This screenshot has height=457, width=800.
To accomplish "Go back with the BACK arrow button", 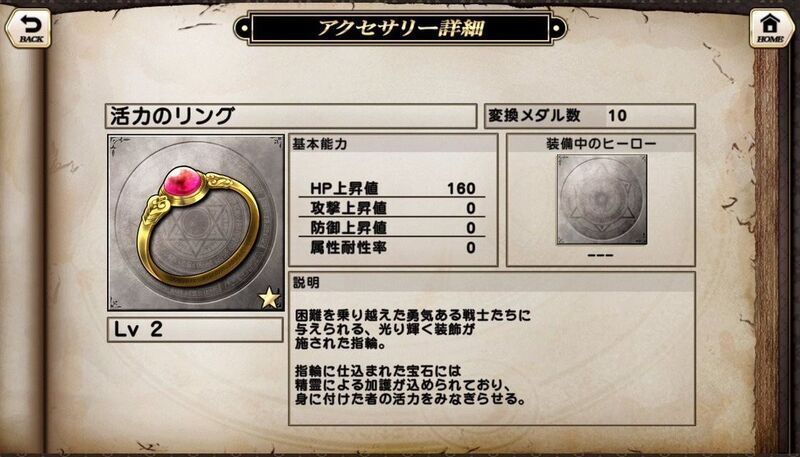I will pyautogui.click(x=29, y=29).
